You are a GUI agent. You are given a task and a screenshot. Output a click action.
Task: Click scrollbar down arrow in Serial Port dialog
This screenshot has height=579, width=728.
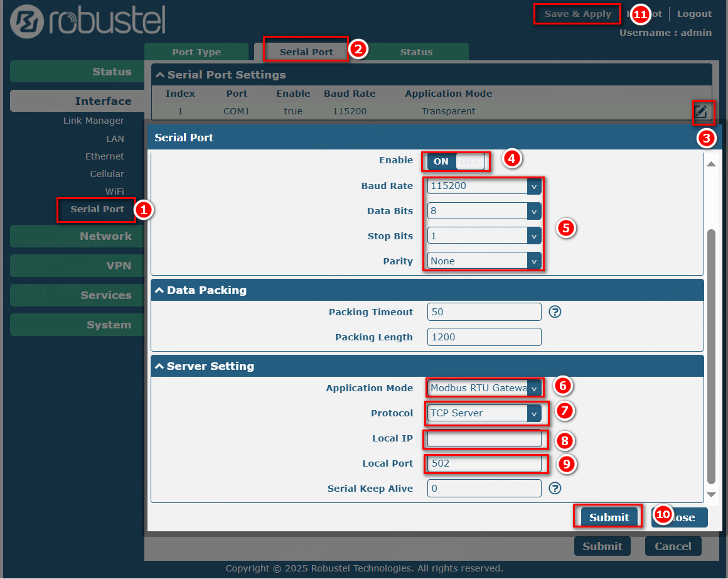[x=711, y=495]
